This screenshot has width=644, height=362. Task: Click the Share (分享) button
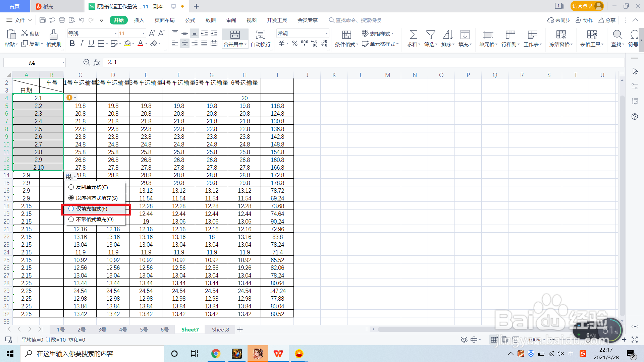pos(607,20)
